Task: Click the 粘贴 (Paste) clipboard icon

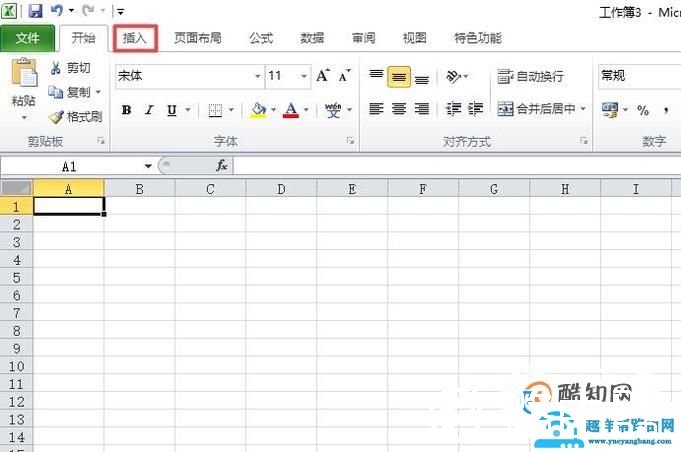Action: [x=24, y=73]
